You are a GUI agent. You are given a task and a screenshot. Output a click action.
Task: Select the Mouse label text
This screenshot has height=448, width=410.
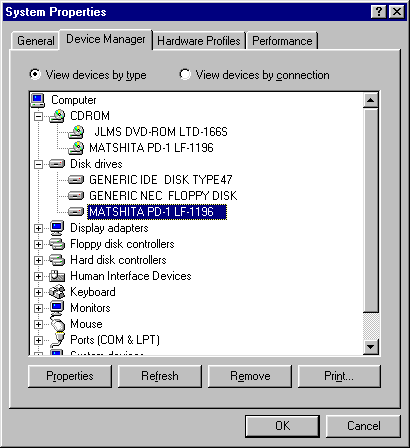point(86,324)
